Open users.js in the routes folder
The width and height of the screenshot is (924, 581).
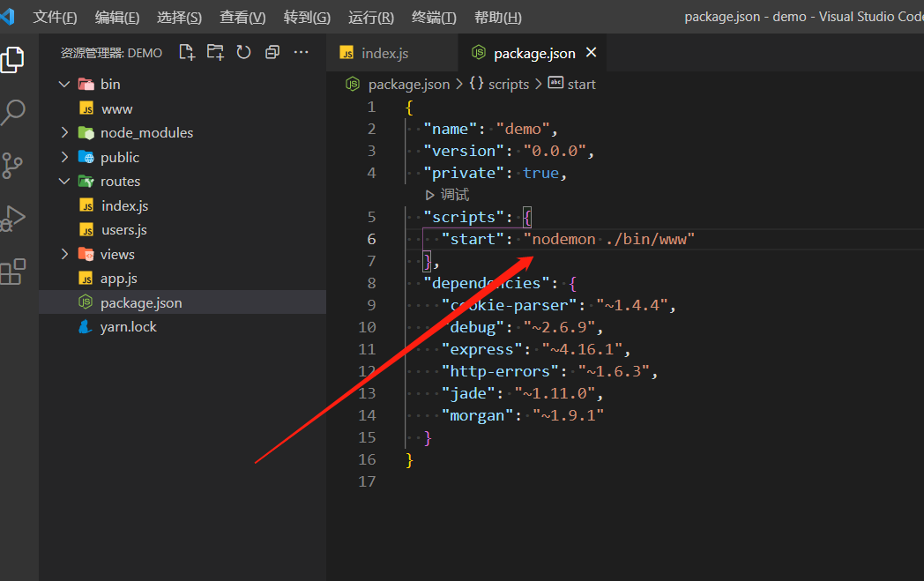(x=183, y=230)
